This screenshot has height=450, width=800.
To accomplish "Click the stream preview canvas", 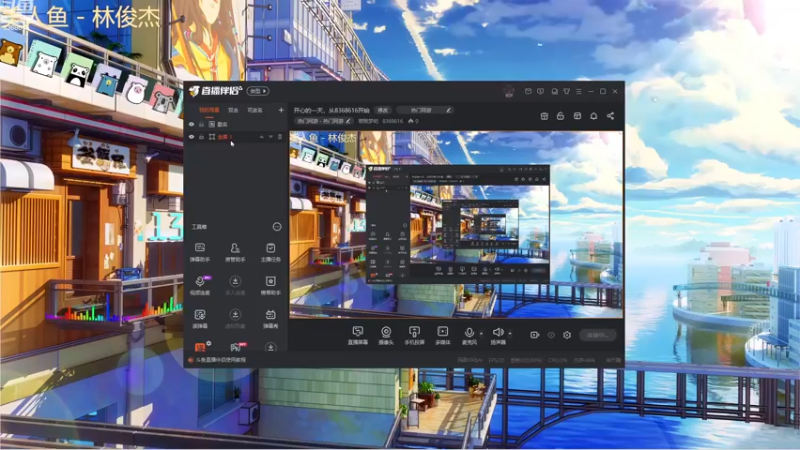I will [x=456, y=224].
